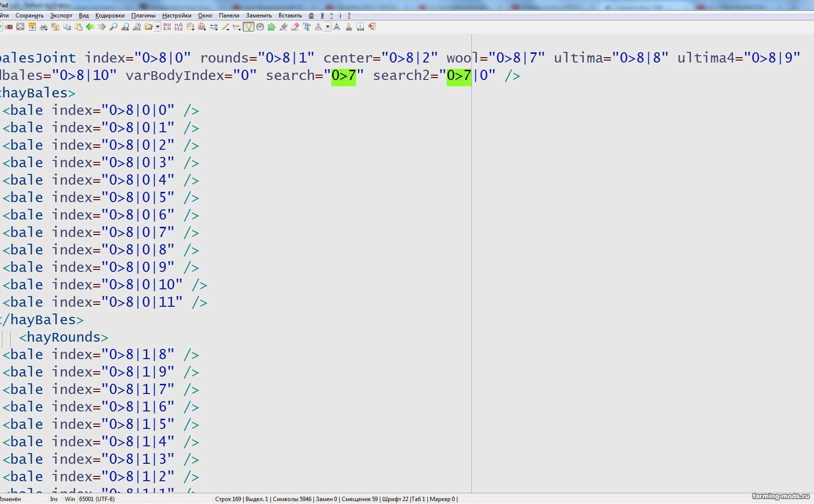Click the stacked windows icon

[x=55, y=27]
